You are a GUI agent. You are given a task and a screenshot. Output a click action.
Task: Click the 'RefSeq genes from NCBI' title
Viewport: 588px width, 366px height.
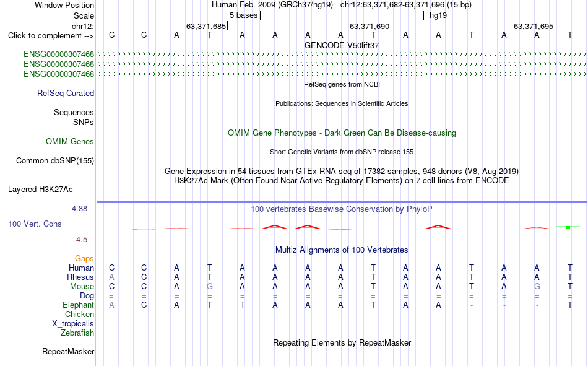[342, 84]
